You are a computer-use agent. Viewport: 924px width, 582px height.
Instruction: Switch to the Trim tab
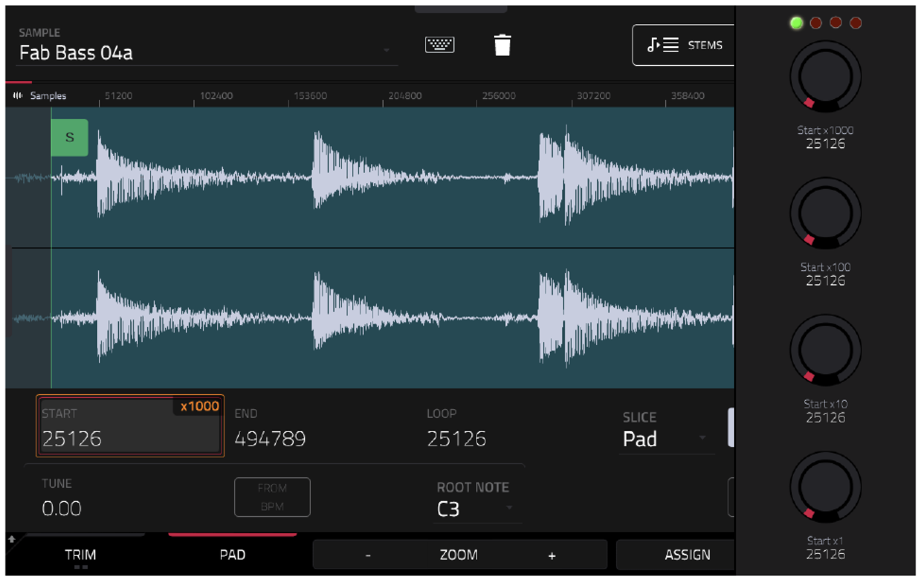pos(81,555)
